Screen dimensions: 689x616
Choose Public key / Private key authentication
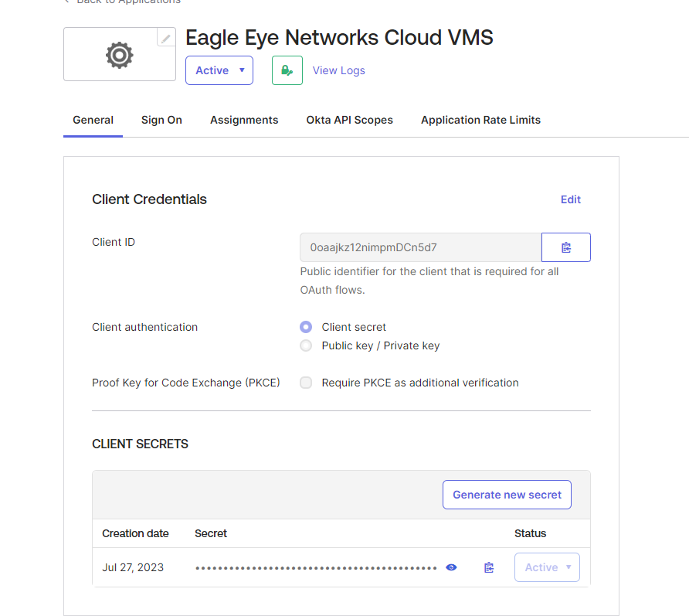click(306, 345)
